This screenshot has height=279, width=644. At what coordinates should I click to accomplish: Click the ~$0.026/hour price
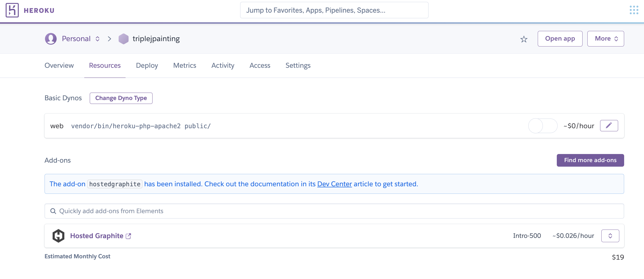point(573,236)
